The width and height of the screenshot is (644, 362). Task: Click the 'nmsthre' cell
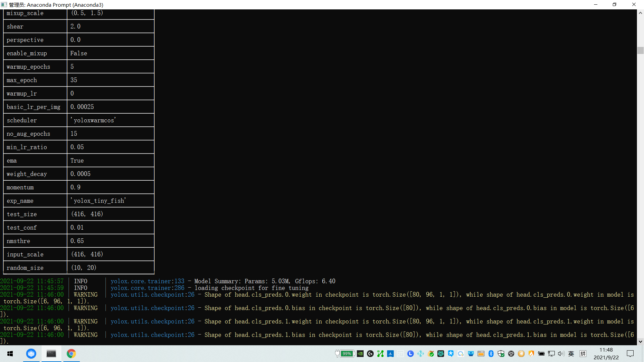[35, 241]
